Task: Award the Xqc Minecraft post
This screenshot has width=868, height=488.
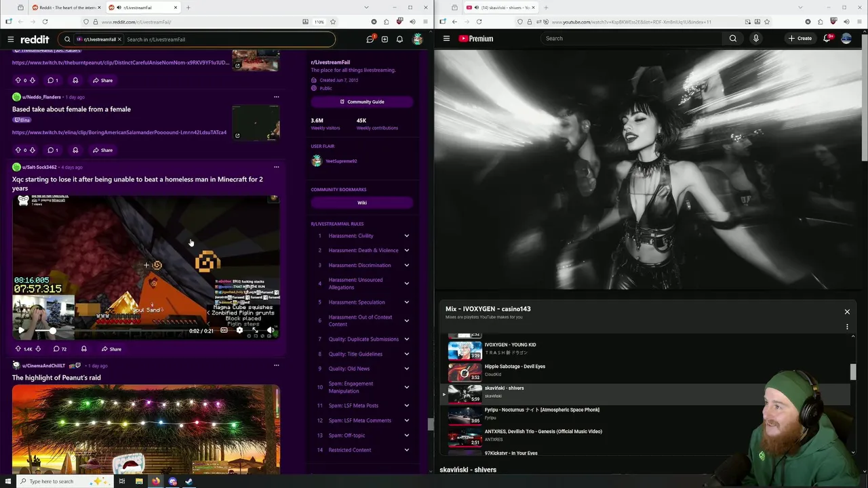Action: [x=83, y=349]
